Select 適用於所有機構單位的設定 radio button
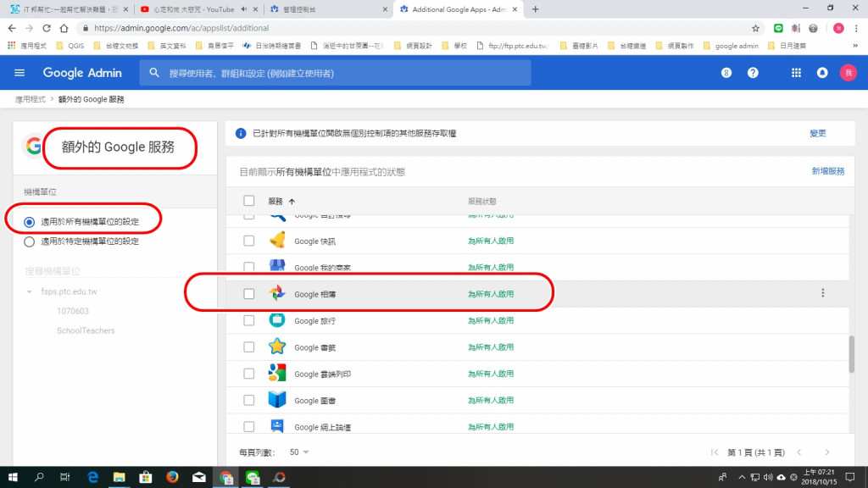Image resolution: width=868 pixels, height=488 pixels. tap(30, 222)
